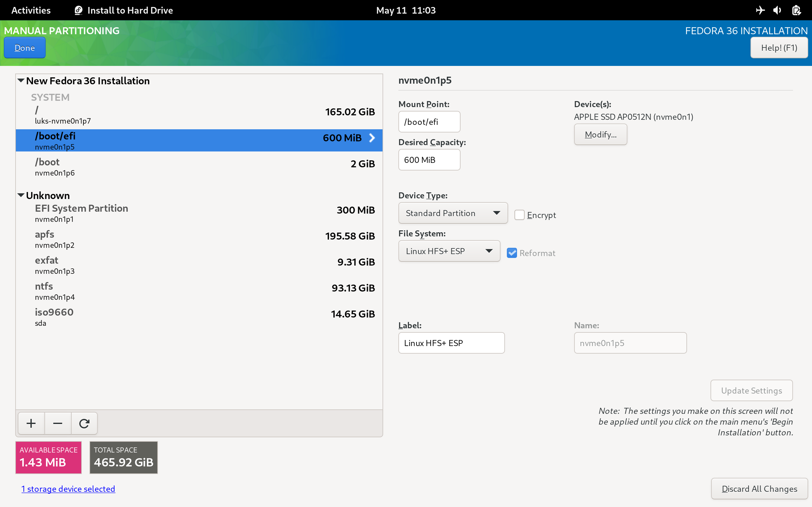
Task: Click the add mount point plus icon
Action: 31,423
